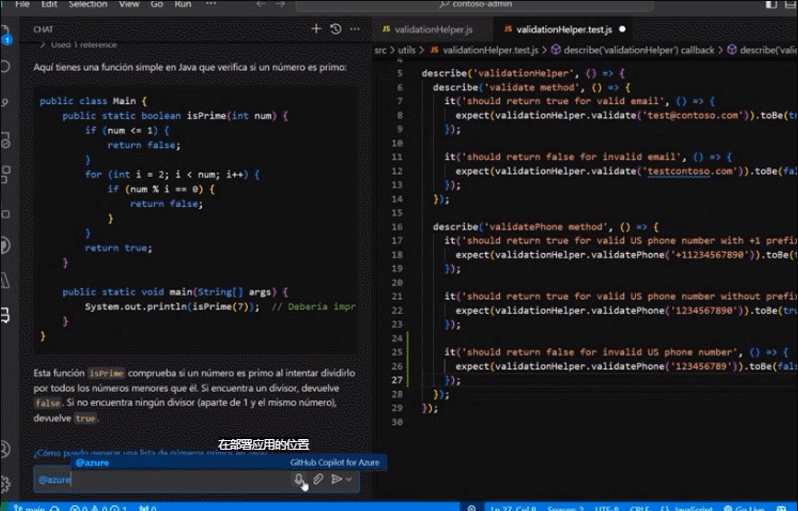Click back navigation arrow in title bar
The image size is (798, 511).
(260, 4)
